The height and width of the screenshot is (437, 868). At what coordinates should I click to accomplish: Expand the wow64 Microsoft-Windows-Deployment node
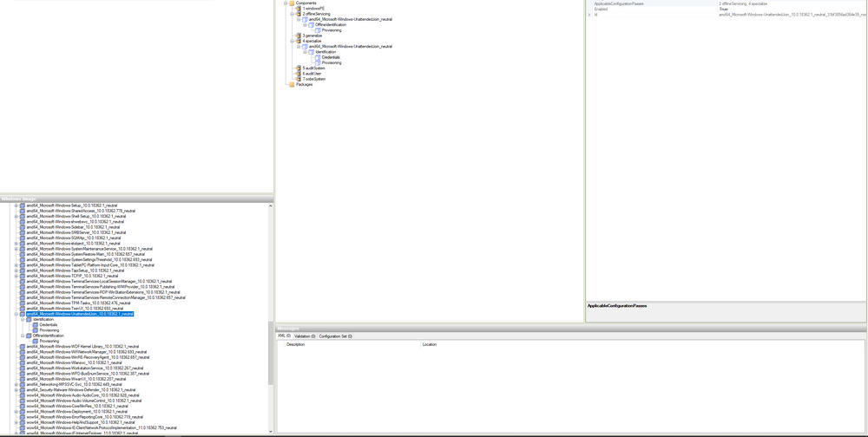click(x=16, y=412)
